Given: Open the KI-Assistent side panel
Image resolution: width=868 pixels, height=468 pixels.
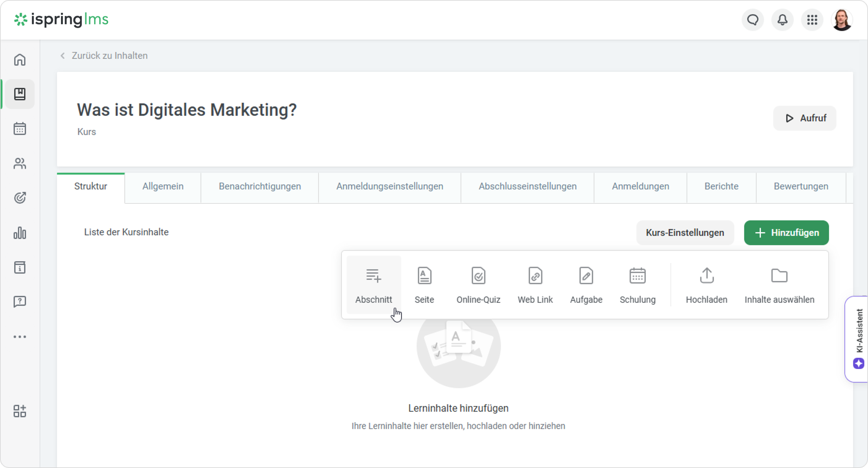Looking at the screenshot, I should (858, 339).
